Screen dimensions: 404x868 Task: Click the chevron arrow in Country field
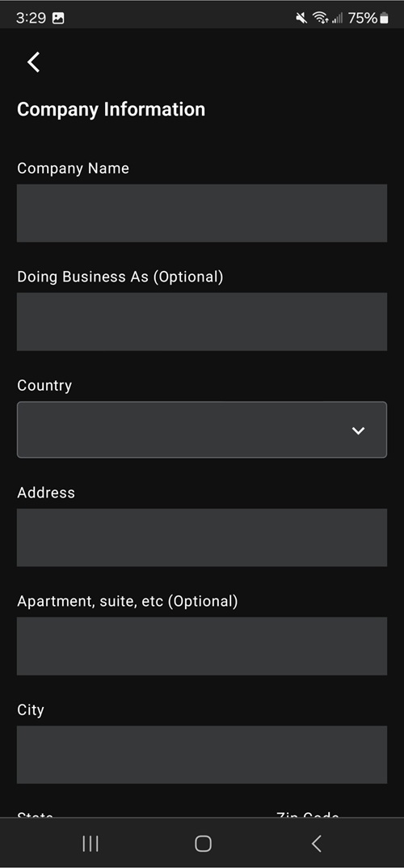tap(358, 430)
